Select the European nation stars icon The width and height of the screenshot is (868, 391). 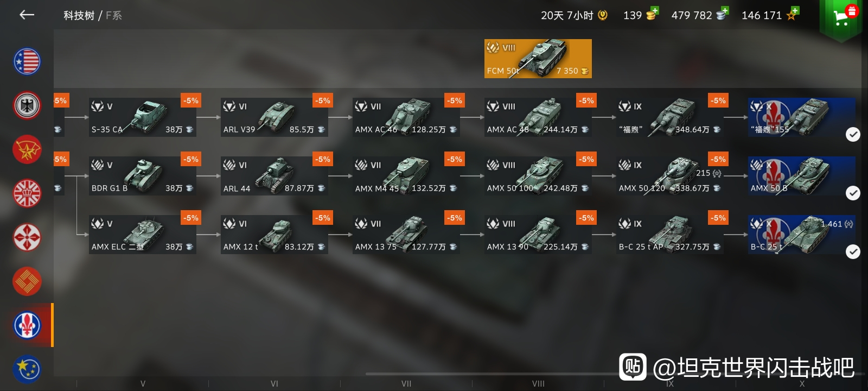27,369
